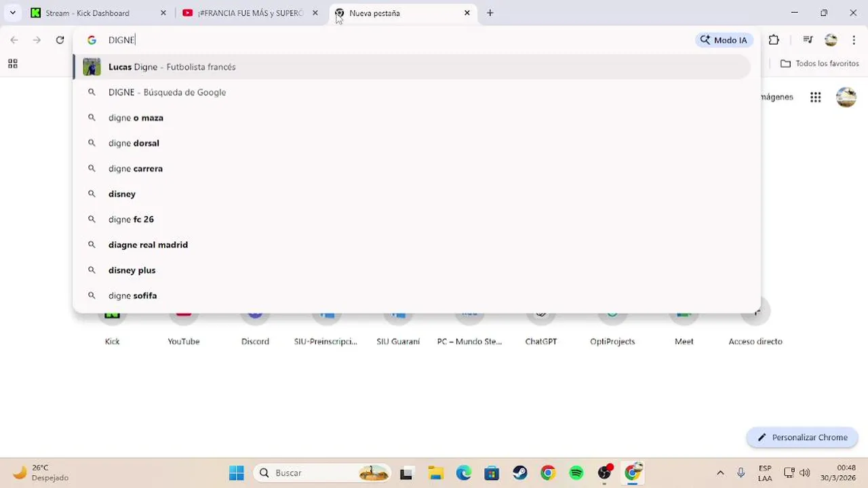Open OBS Studio from the taskbar
The image size is (868, 488).
point(605,473)
